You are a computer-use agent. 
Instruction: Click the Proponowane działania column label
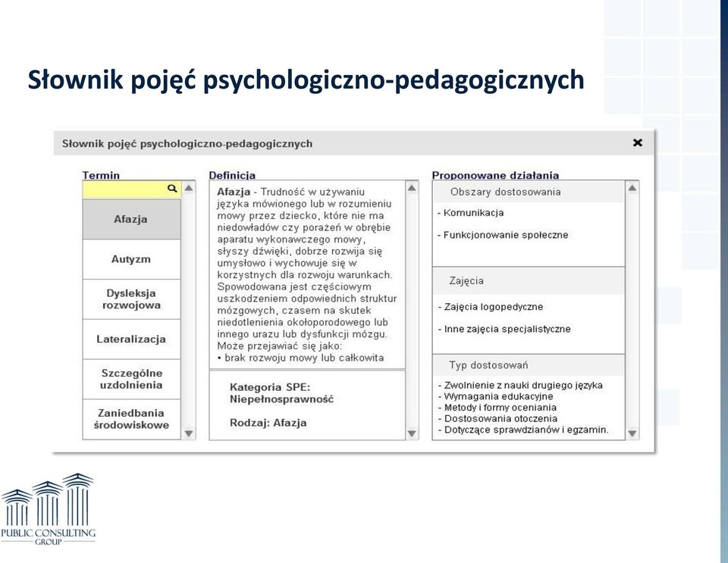(x=495, y=175)
